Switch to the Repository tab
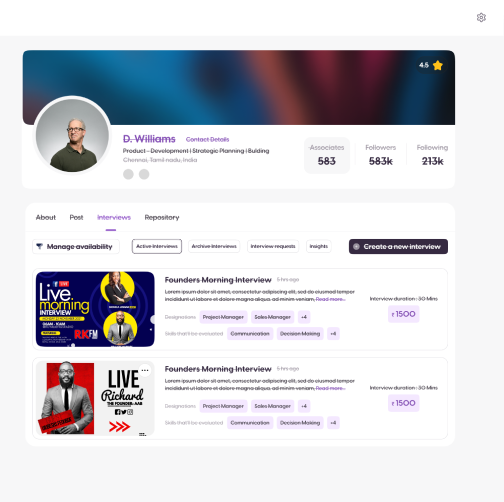Viewport: 504px width, 502px height. pos(162,217)
